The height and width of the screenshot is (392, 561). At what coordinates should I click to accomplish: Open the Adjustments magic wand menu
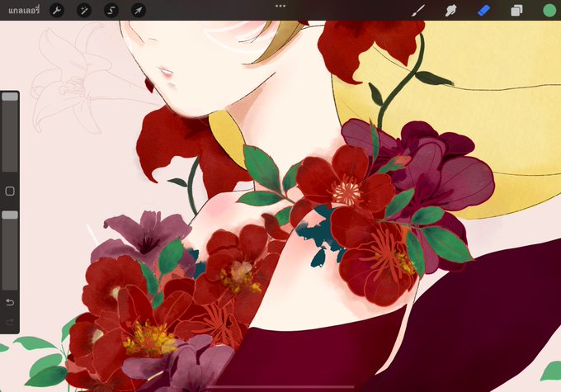click(84, 11)
